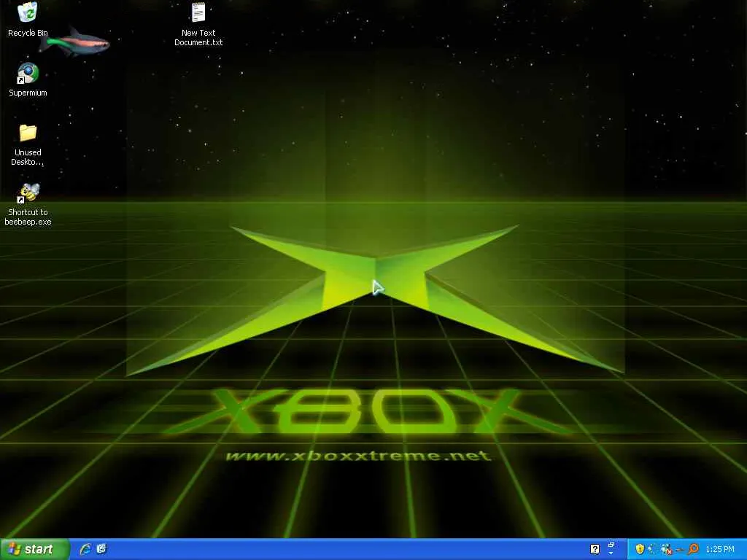Click the second Quick Launch icon beside Internet Explorer
Image resolution: width=747 pixels, height=560 pixels.
(x=101, y=548)
